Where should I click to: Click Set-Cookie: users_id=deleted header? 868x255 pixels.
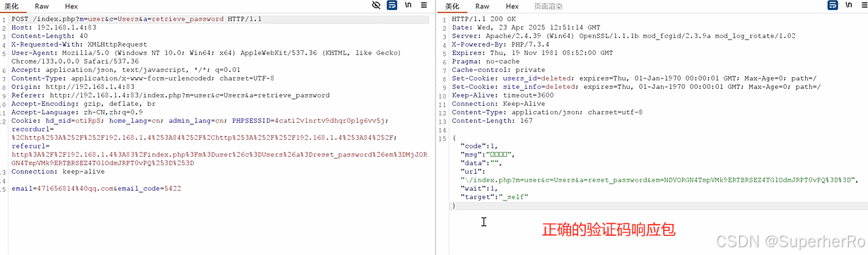[634, 78]
